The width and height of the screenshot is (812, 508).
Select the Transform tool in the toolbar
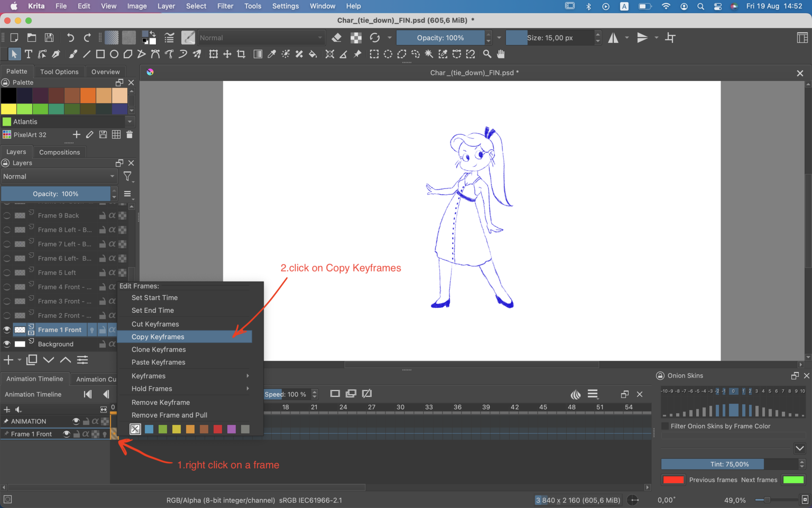coord(213,54)
